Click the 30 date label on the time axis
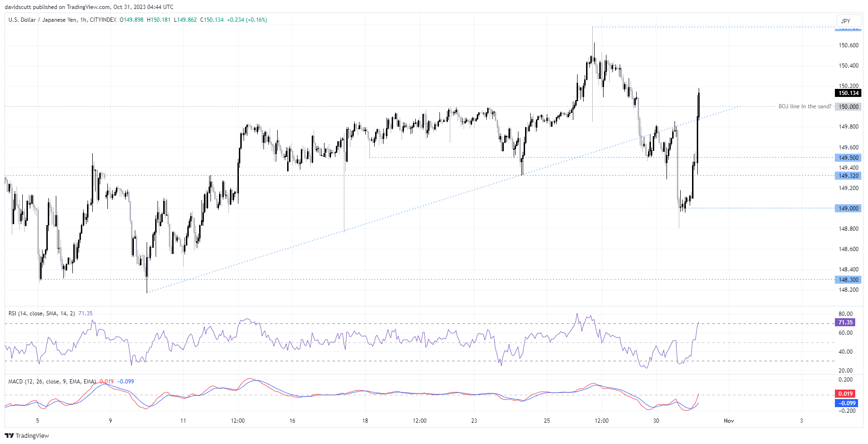The height and width of the screenshot is (444, 868). (x=656, y=421)
